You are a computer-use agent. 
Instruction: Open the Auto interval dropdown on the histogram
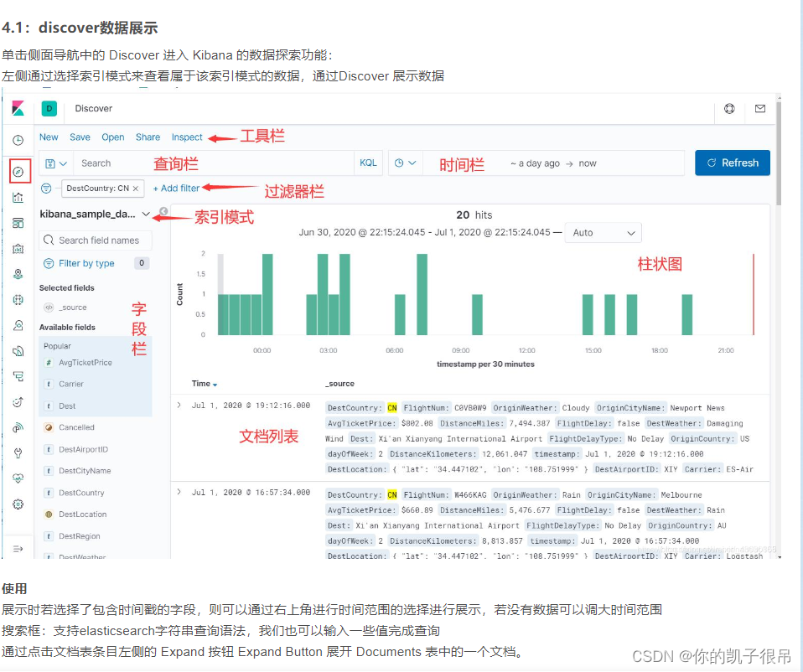point(603,233)
